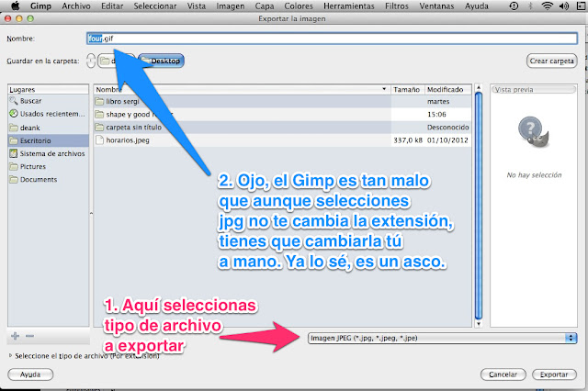588x391 pixels.
Task: Click the file list scroll up arrow
Action: pyautogui.click(x=478, y=87)
